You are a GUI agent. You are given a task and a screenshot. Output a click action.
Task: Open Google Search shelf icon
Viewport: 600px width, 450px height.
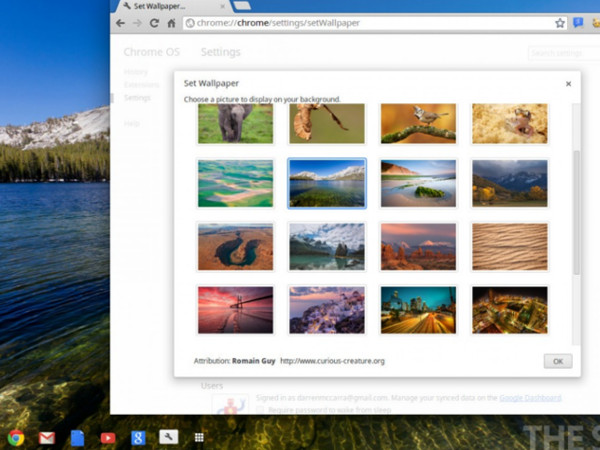pyautogui.click(x=138, y=438)
